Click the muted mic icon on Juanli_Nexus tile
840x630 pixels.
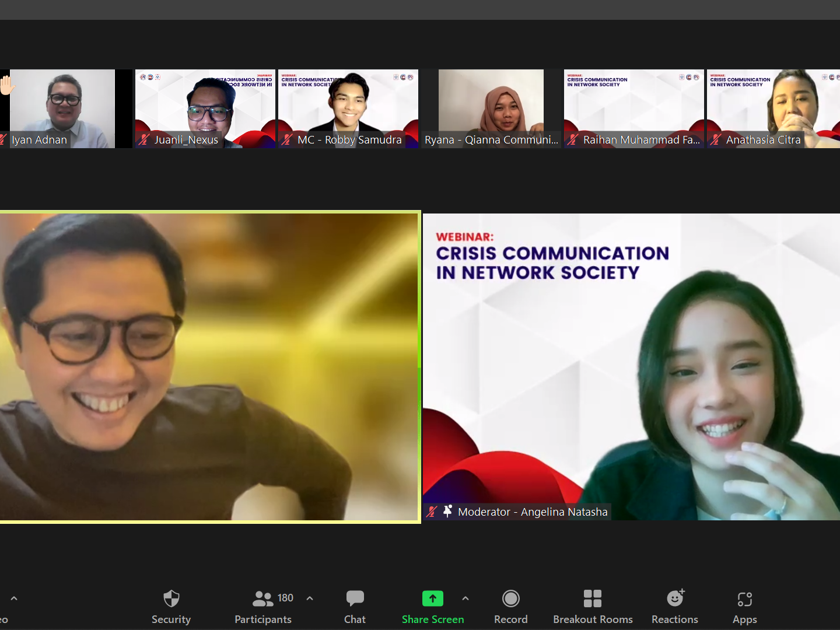[x=145, y=140]
